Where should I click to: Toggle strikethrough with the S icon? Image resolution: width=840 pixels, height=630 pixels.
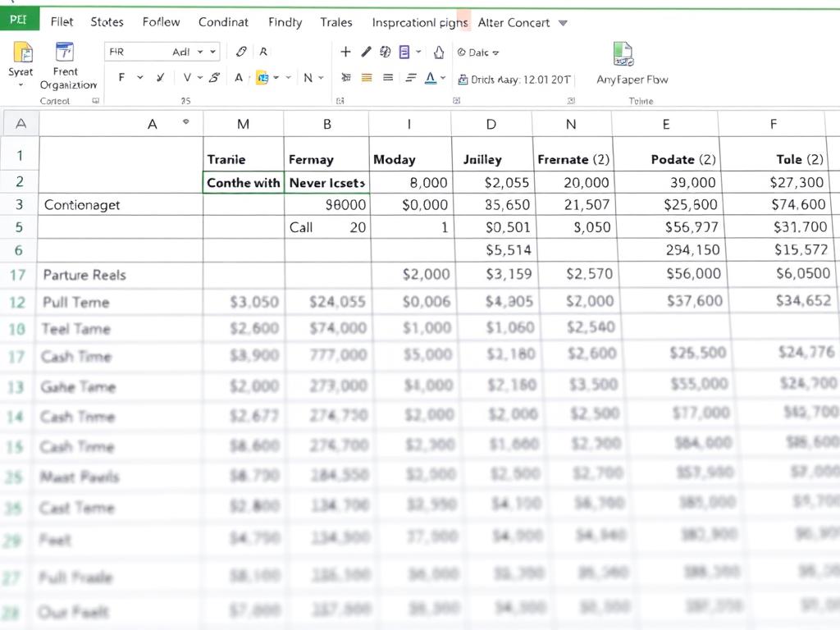212,78
